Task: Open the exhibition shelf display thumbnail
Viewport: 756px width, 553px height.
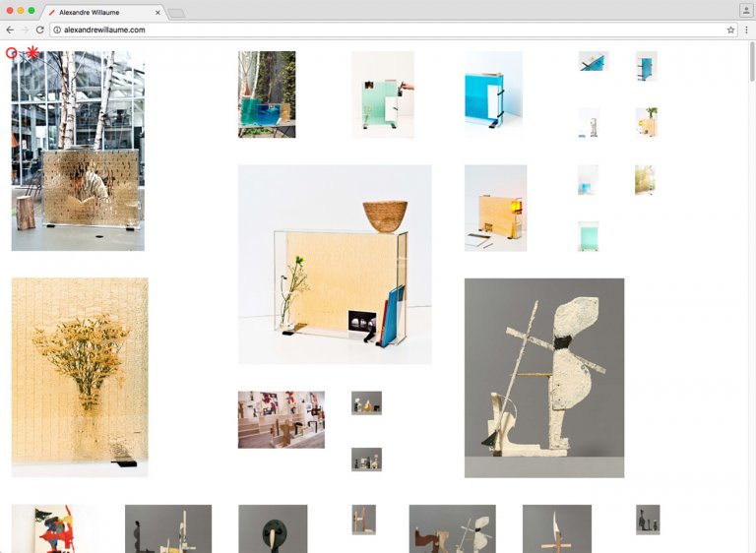Action: (x=281, y=419)
